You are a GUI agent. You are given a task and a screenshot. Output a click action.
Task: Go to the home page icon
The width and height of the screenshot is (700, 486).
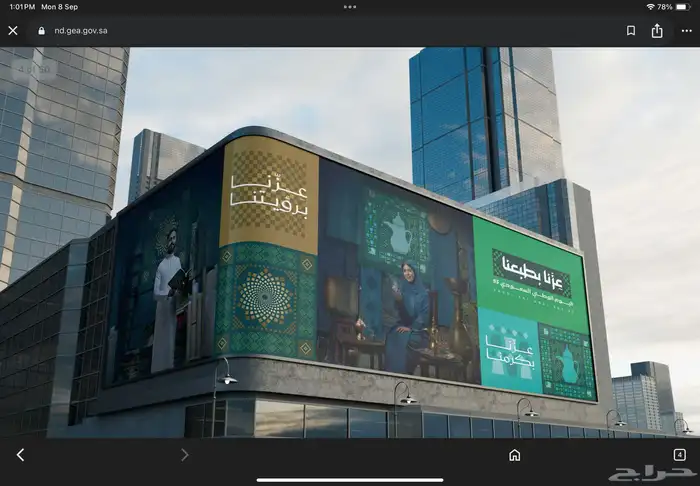514,455
